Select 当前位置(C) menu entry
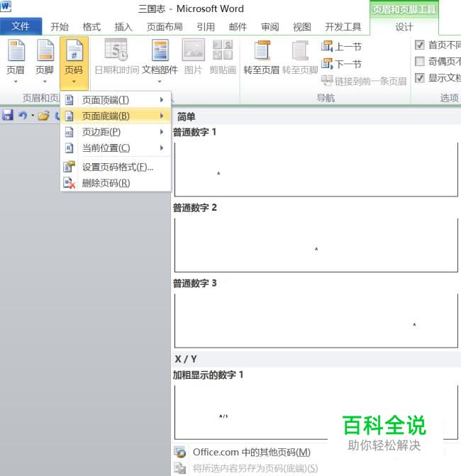Screen dimensions: 461x476 tap(116, 148)
